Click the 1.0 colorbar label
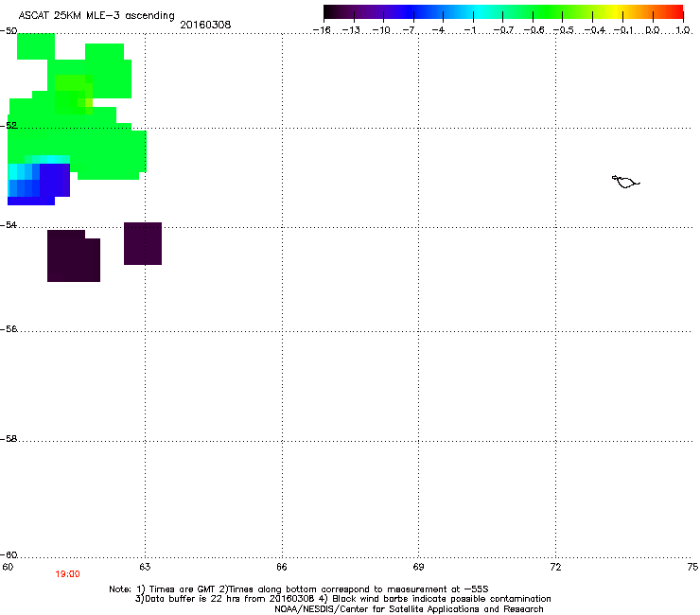 [683, 30]
